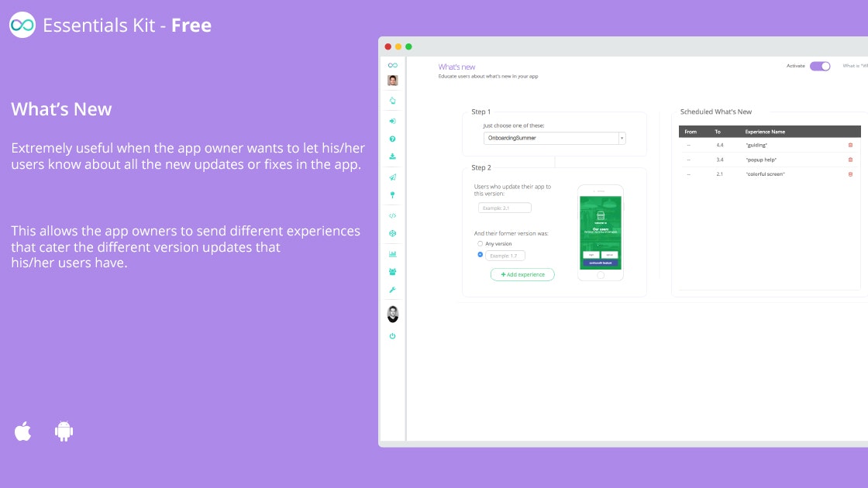This screenshot has height=488, width=868.
Task: Select the specific former version radio button
Action: (480, 255)
